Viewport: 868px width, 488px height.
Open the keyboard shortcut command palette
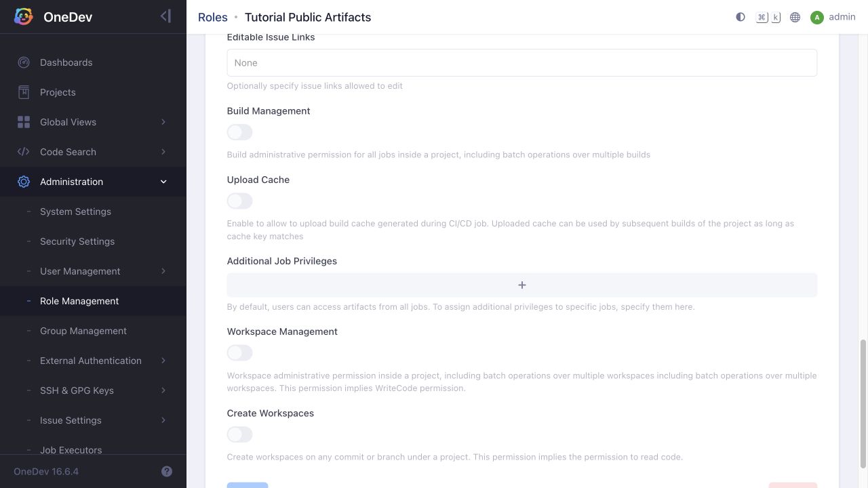pyautogui.click(x=768, y=17)
